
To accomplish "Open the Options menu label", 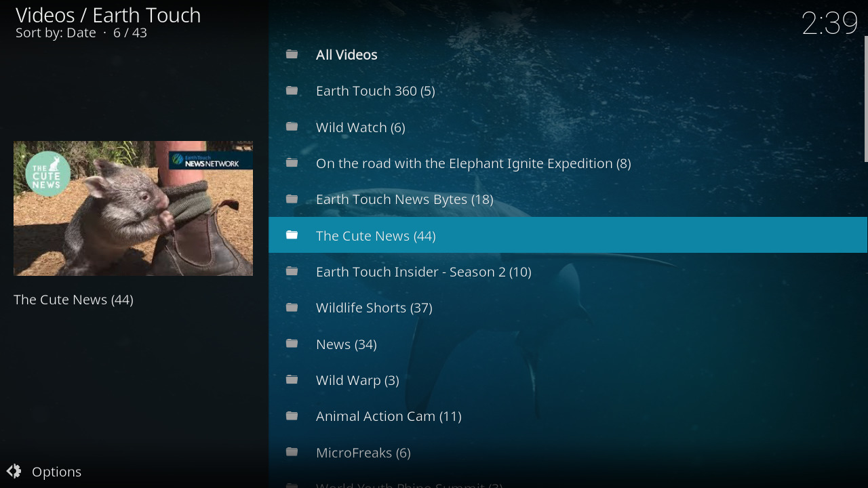I will 56,472.
